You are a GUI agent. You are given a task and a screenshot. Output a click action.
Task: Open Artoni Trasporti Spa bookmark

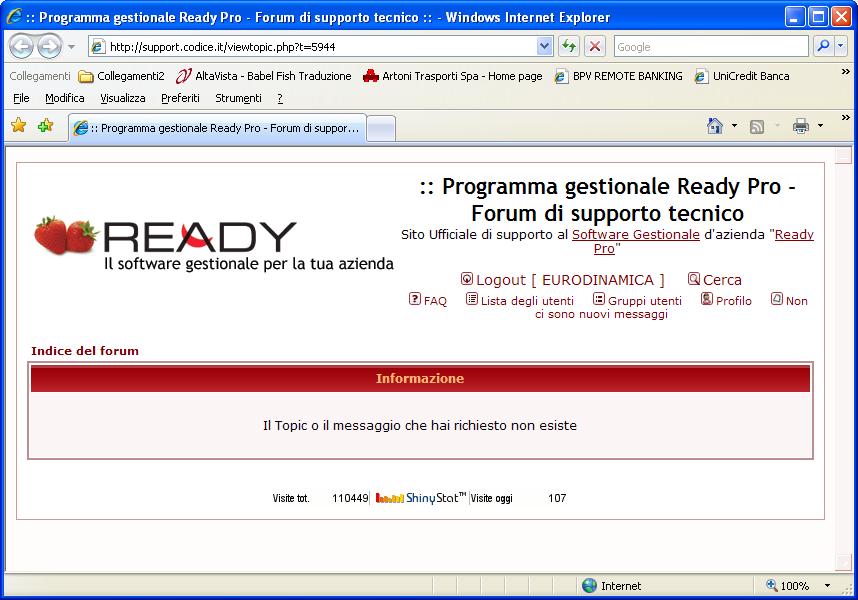coord(453,76)
